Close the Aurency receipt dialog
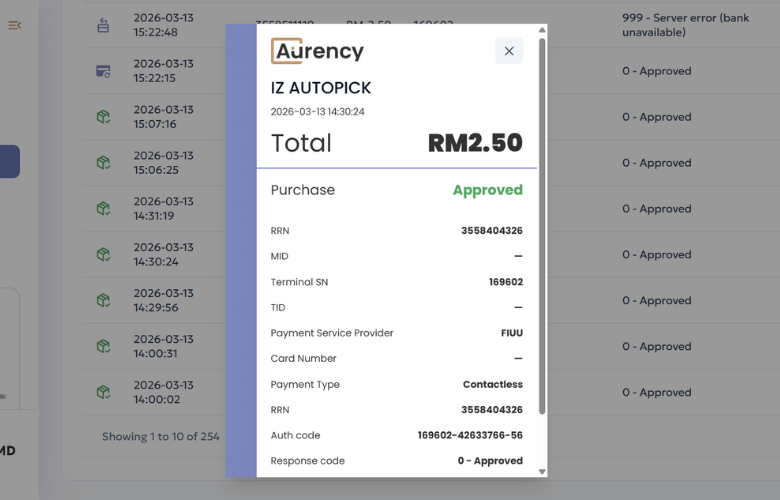The height and width of the screenshot is (500, 780). 509,51
